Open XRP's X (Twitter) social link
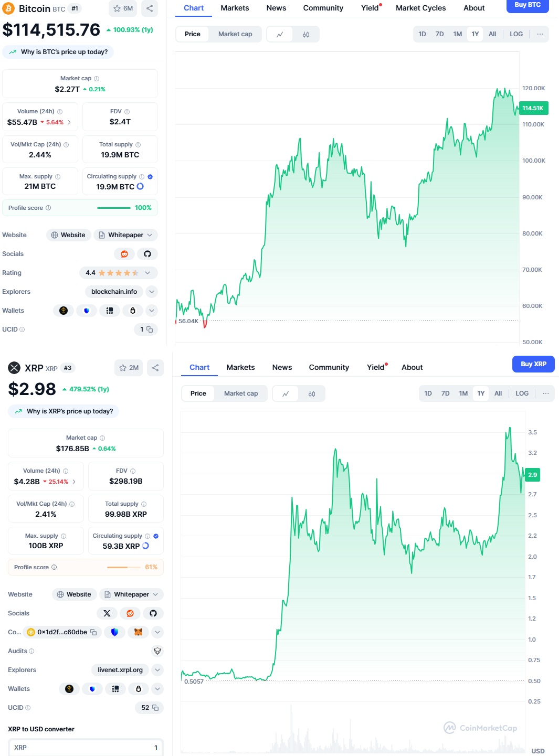The width and height of the screenshot is (559, 756). 107,613
